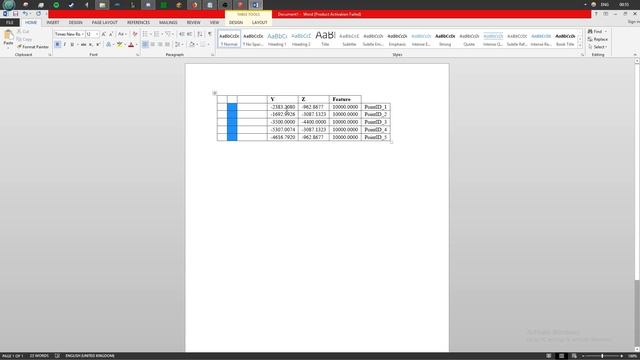Apply the Book Title style
This screenshot has height=360, width=640.
(565, 39)
